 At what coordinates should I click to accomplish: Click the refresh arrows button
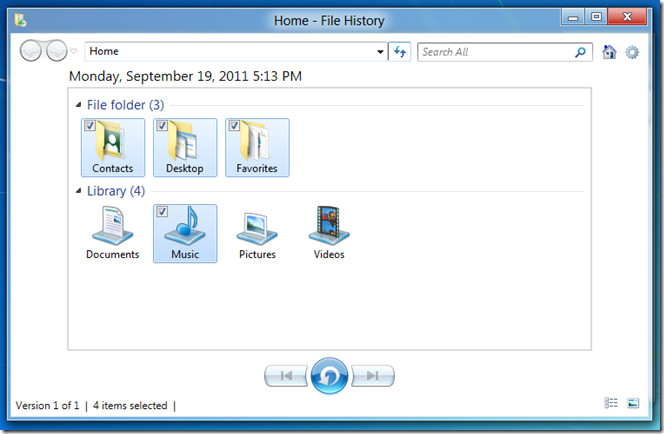(399, 52)
